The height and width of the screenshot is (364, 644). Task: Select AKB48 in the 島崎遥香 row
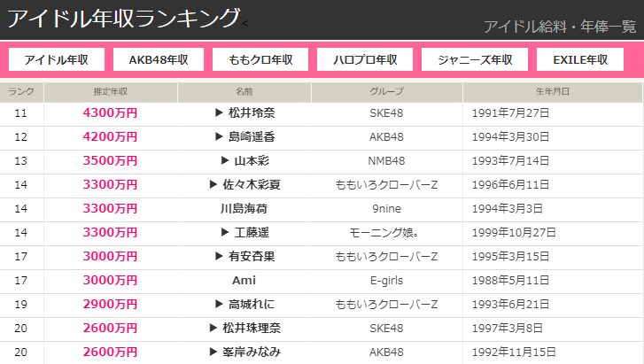point(386,136)
